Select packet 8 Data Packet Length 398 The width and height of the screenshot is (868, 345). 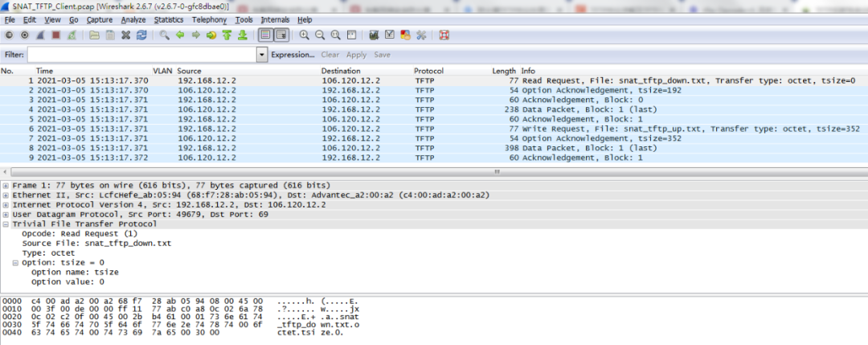tap(434, 148)
